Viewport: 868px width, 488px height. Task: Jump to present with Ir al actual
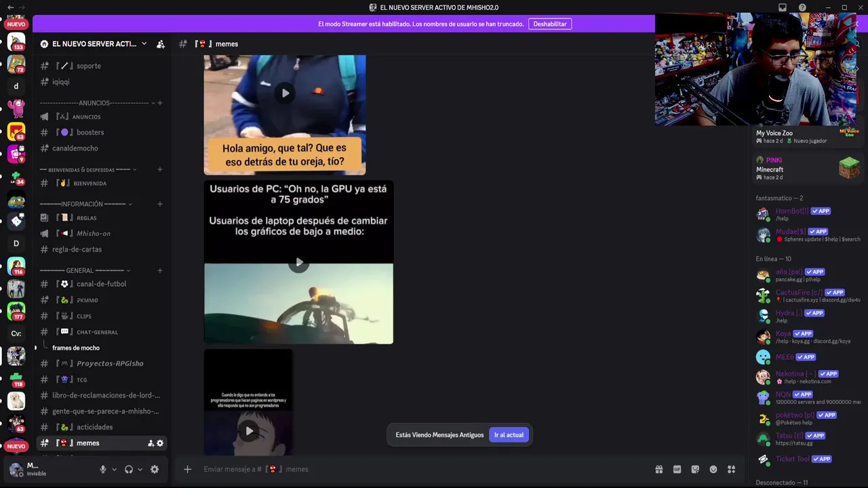point(509,435)
